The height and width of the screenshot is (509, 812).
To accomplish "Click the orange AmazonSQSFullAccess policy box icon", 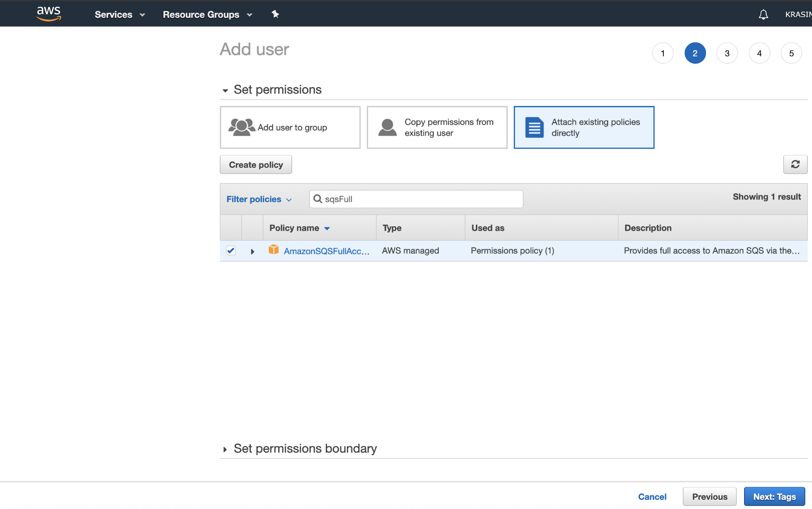I will [x=273, y=250].
